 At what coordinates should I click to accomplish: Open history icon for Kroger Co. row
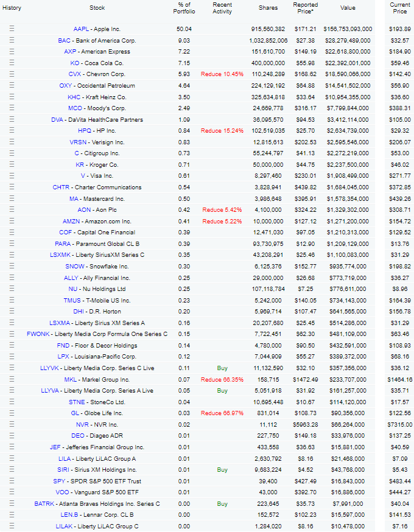click(12, 164)
